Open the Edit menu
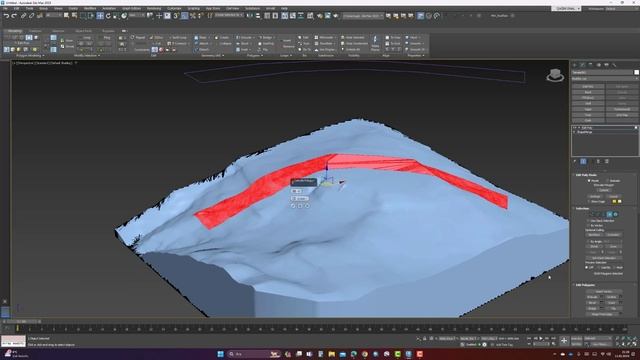The width and height of the screenshot is (640, 360). coord(17,8)
